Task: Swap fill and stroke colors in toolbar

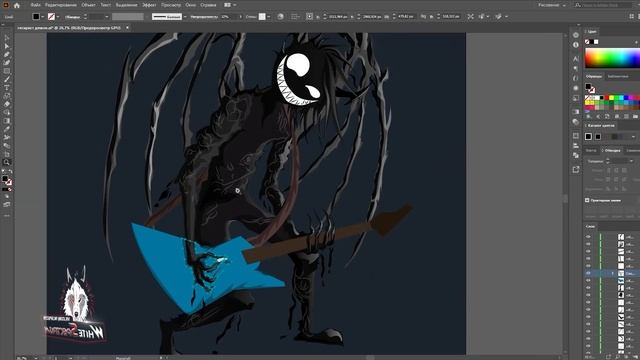Action: tap(10, 172)
